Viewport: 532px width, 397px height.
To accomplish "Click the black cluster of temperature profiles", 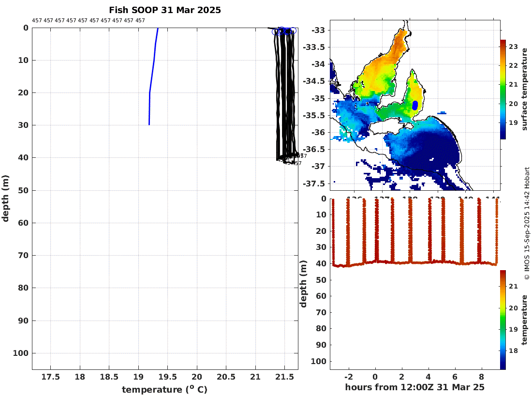I will 285,95.
